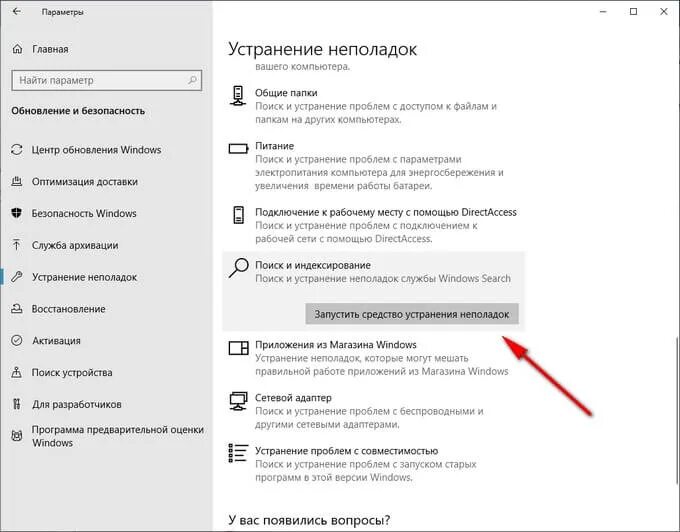Open the Безопасность Windows shield icon
Viewport: 680px width, 532px height.
[16, 213]
